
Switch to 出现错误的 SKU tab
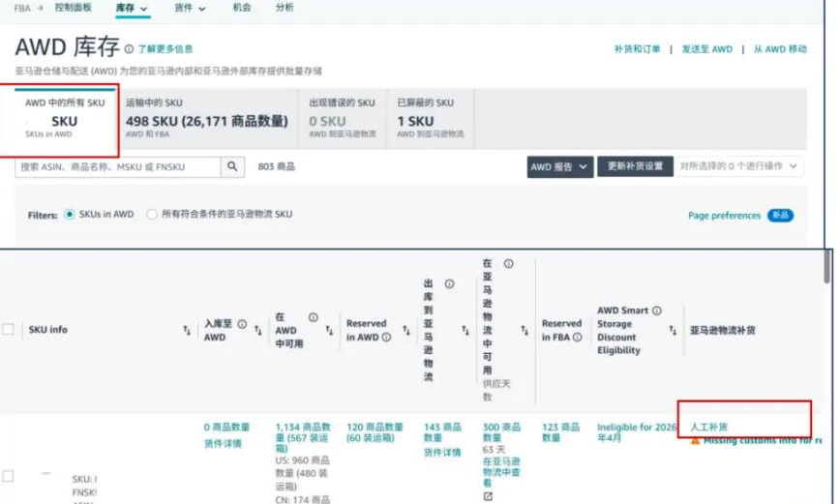pos(343,119)
